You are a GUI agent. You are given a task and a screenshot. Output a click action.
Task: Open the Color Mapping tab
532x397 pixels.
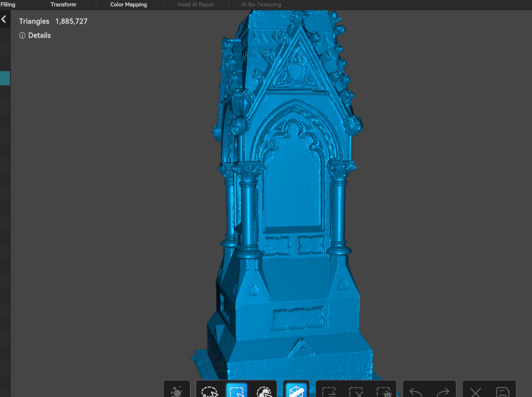(x=128, y=5)
